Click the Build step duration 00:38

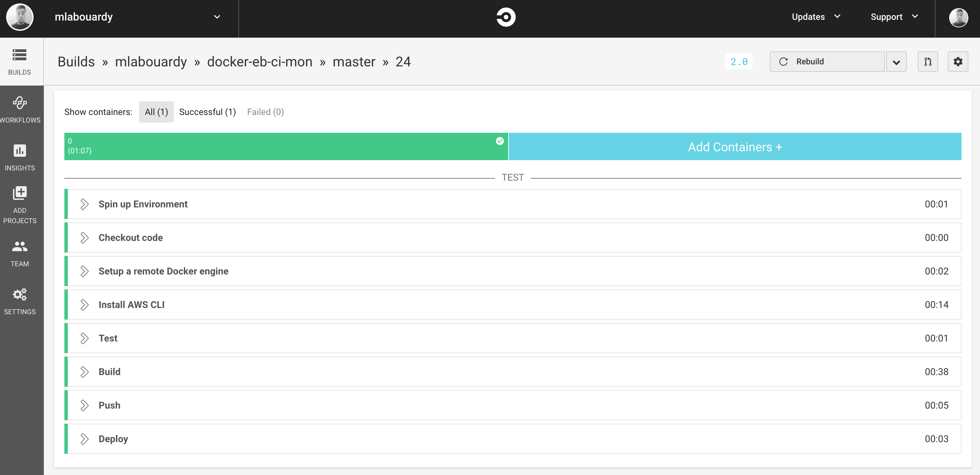click(936, 372)
